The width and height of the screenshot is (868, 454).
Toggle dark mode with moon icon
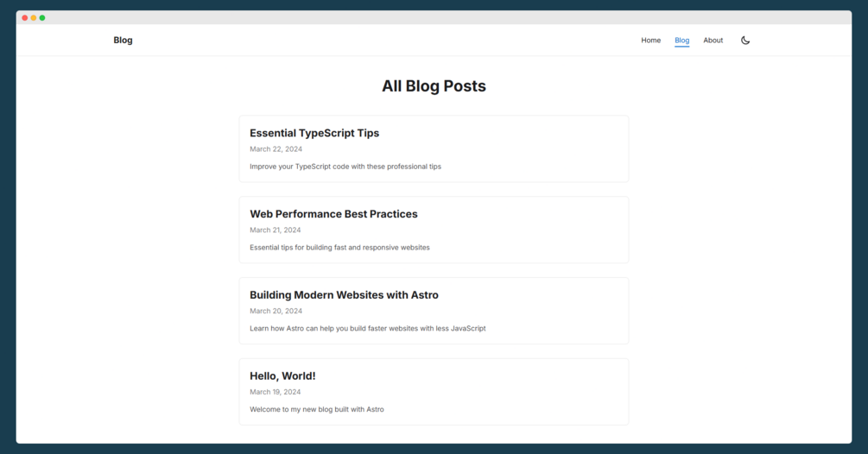coord(745,41)
